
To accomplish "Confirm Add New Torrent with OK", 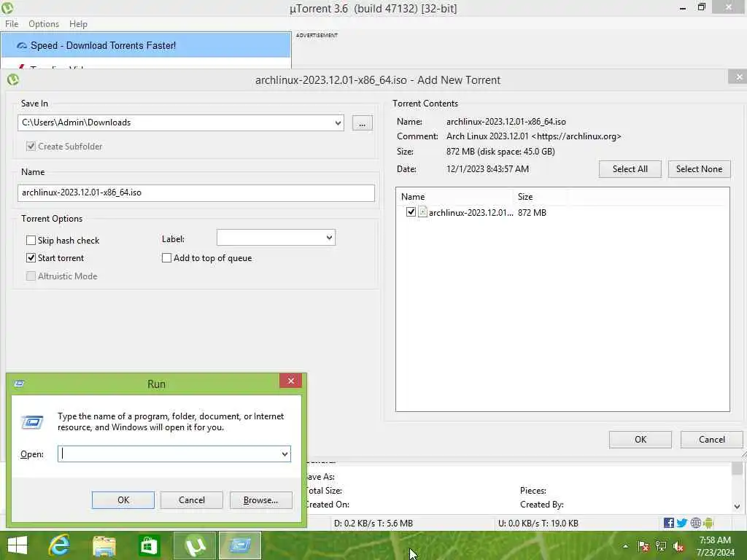I will coord(640,440).
